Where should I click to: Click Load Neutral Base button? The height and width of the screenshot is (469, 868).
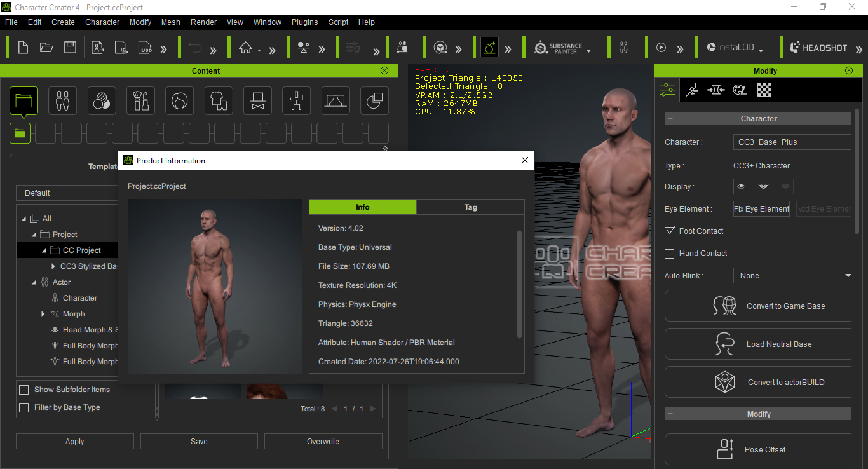758,344
